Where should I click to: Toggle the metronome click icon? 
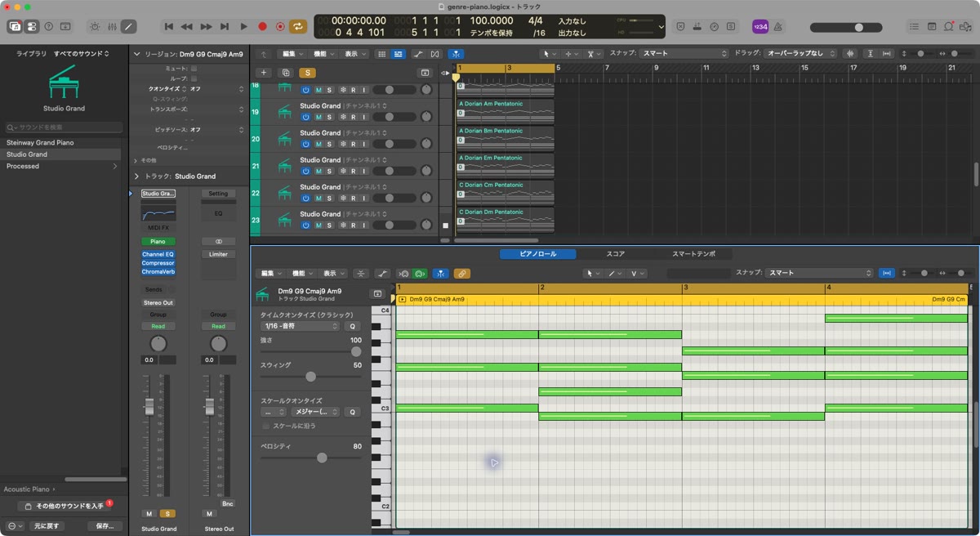click(x=777, y=26)
